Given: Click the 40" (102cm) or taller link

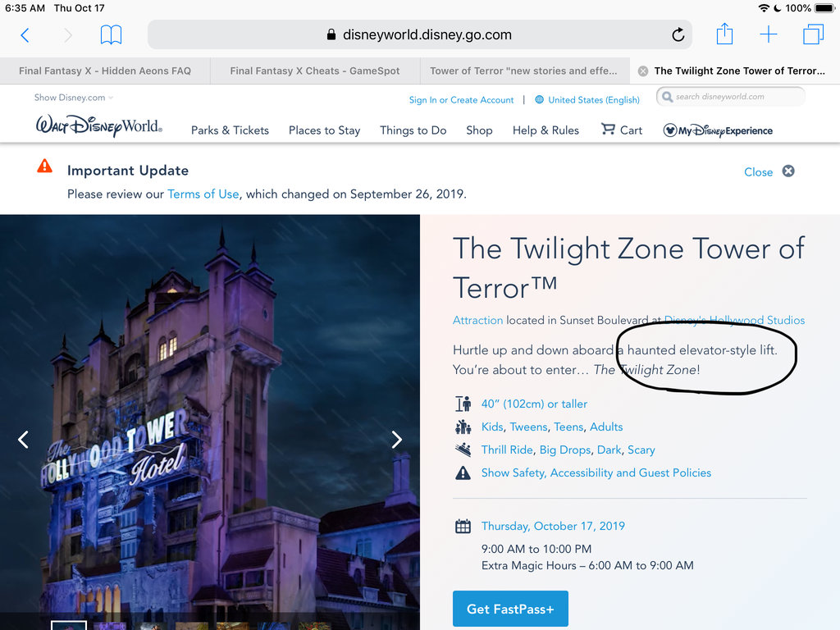Looking at the screenshot, I should (534, 404).
